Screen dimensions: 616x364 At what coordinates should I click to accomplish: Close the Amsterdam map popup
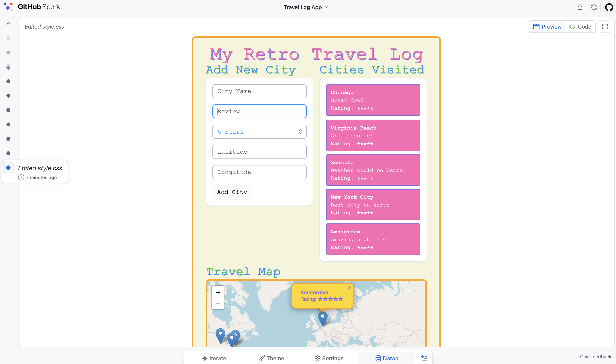click(349, 288)
